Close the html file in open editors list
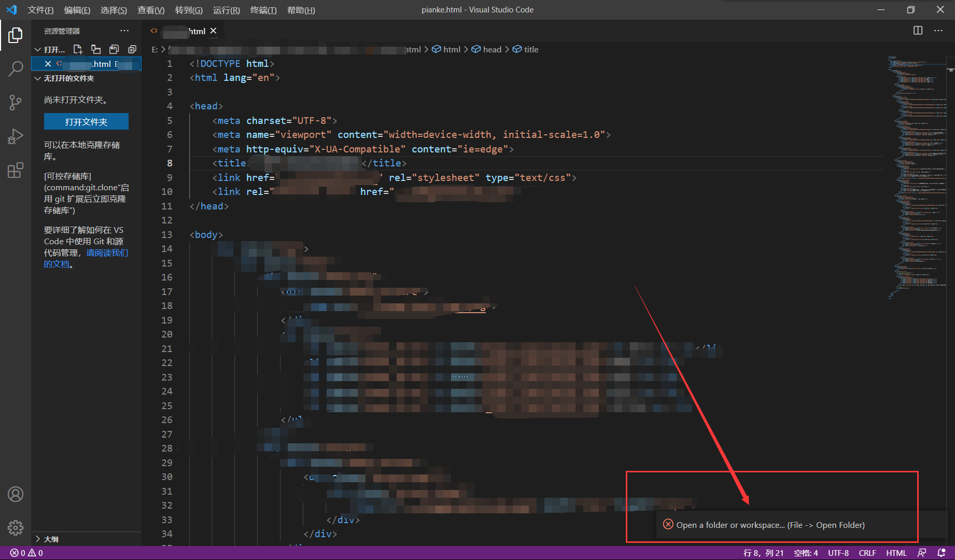Image resolution: width=955 pixels, height=560 pixels. click(x=48, y=64)
